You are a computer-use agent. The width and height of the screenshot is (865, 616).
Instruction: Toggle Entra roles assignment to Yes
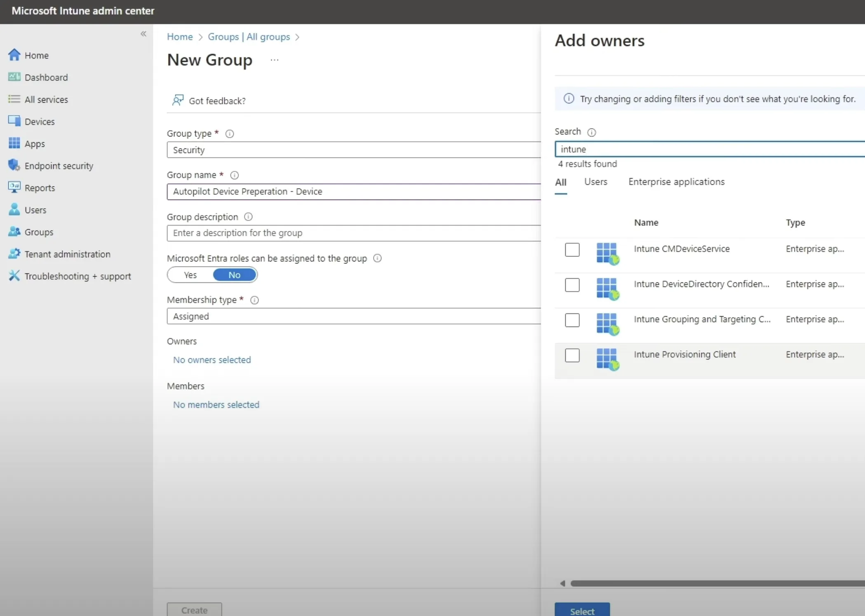[x=190, y=275]
